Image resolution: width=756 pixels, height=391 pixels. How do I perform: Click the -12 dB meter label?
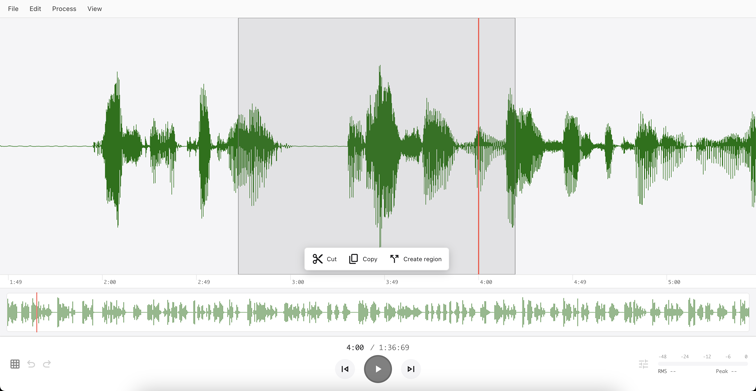[x=707, y=357]
